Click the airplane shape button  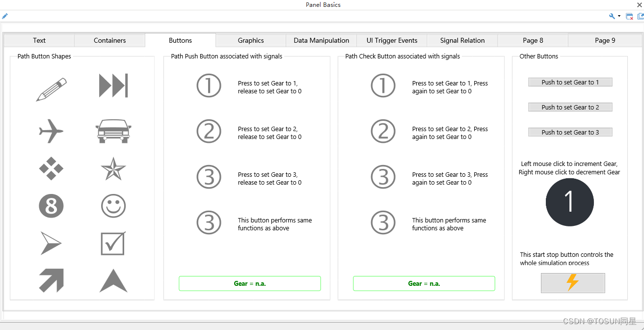point(51,131)
